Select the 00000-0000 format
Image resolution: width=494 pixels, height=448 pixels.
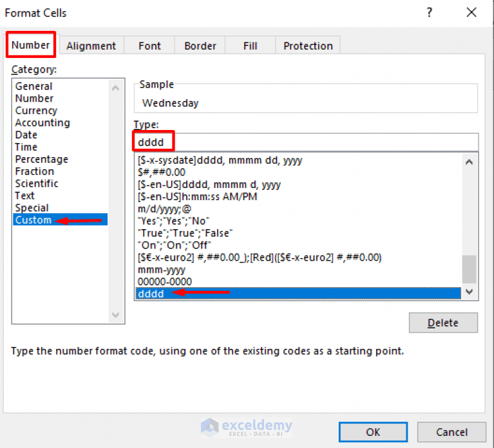point(299,282)
